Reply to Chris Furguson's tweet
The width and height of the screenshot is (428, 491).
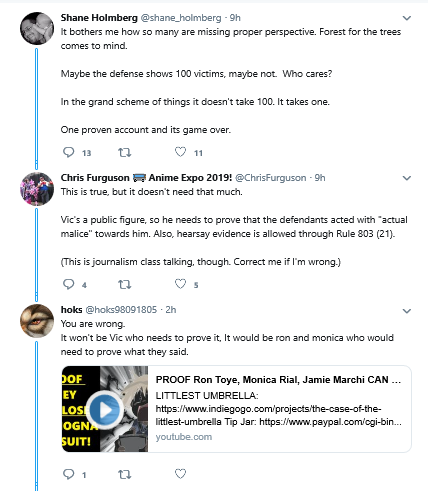69,284
